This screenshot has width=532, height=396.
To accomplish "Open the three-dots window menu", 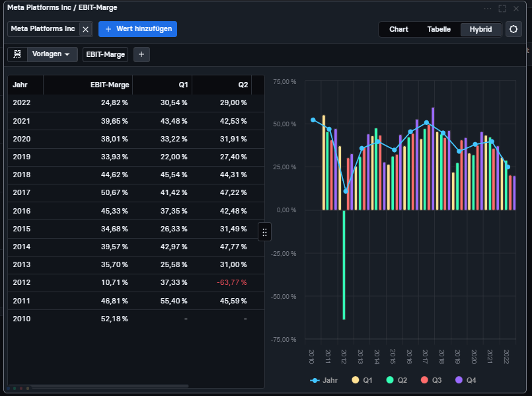I will point(488,9).
